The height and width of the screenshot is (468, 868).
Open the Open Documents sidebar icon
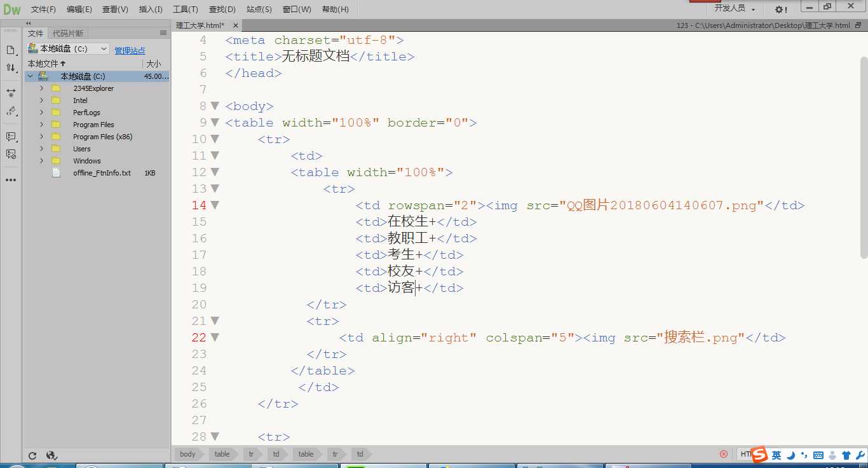[x=11, y=50]
